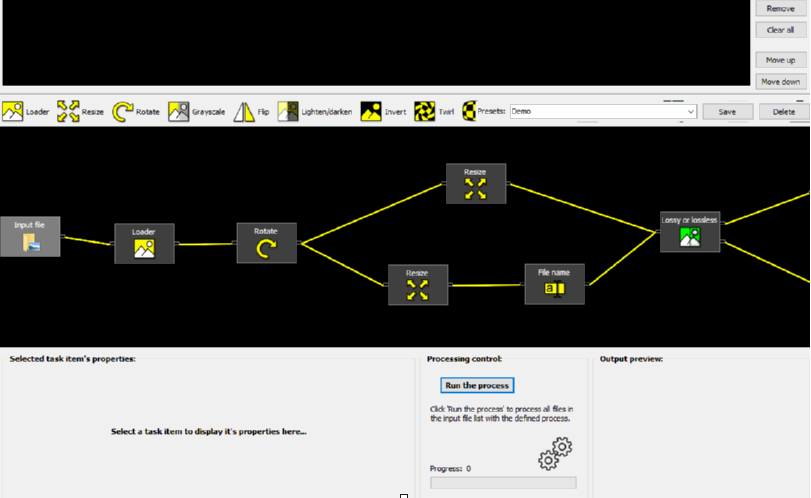The height and width of the screenshot is (498, 811).
Task: Select the Resize tool in the toolbar
Action: coord(80,111)
